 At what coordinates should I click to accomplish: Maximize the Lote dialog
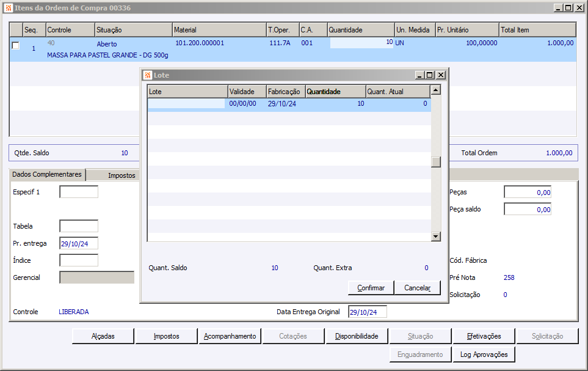click(x=429, y=75)
